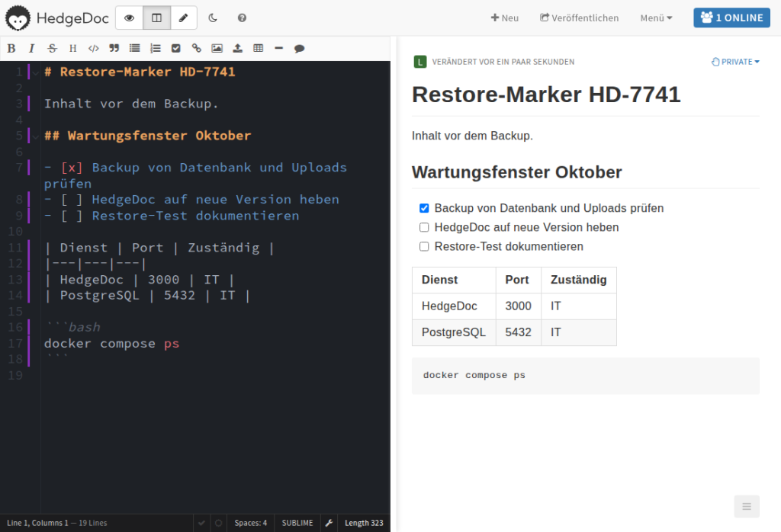
Task: Uncheck Backup von Datenbank und Uploads prüfen
Action: click(424, 208)
